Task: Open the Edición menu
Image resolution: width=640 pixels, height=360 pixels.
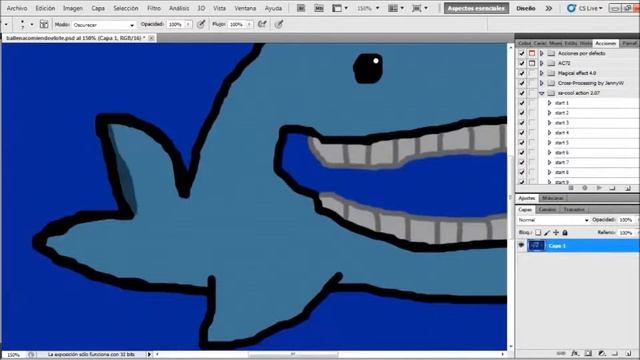Action: coord(45,8)
